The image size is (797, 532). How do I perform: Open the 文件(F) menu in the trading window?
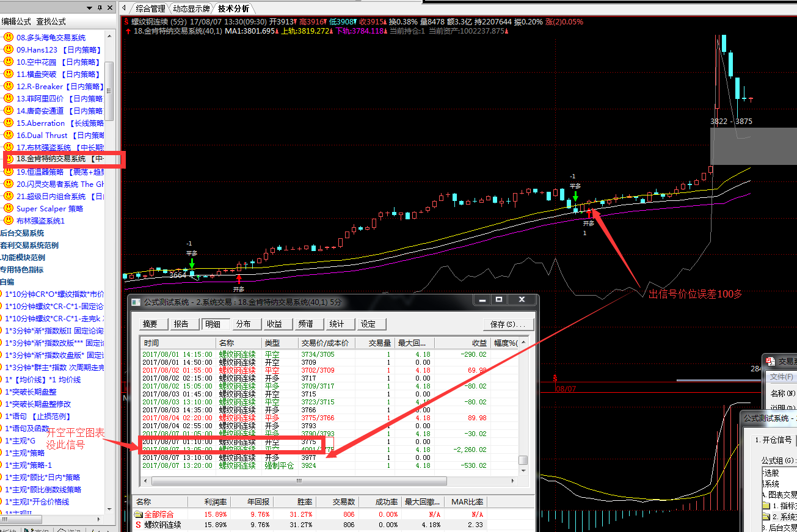[781, 377]
